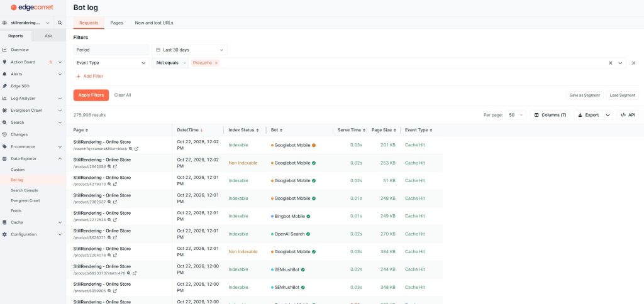Click Load Segment
The image size is (644, 304).
[x=622, y=95]
